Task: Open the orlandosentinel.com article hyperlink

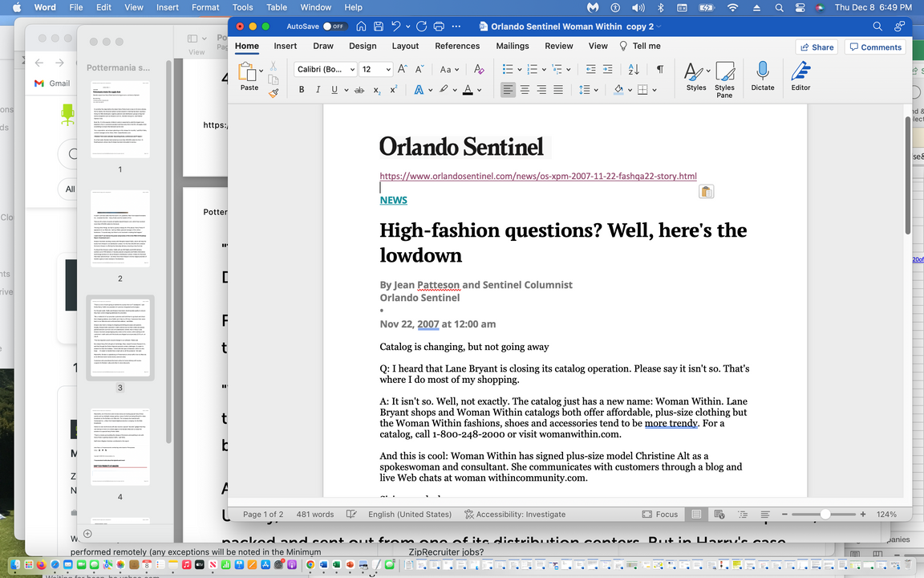Action: click(x=537, y=176)
